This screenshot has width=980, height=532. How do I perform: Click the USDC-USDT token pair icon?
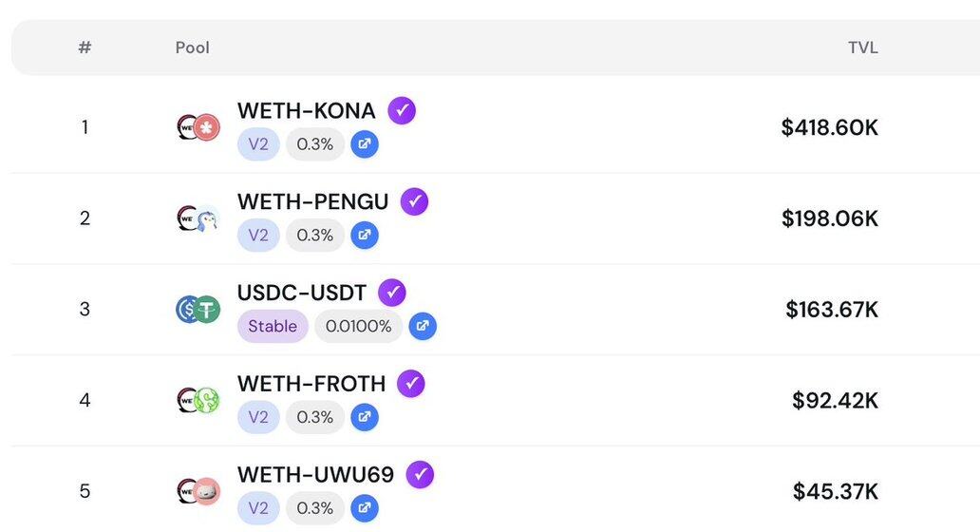pos(198,309)
